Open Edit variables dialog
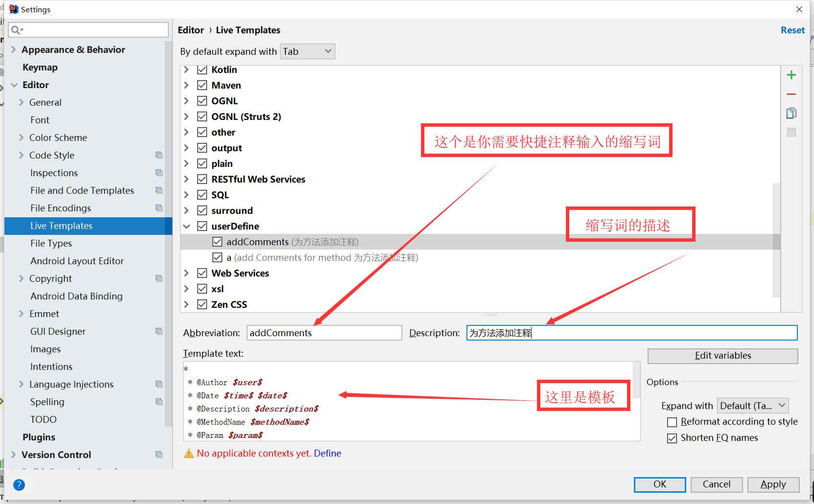 click(x=722, y=356)
